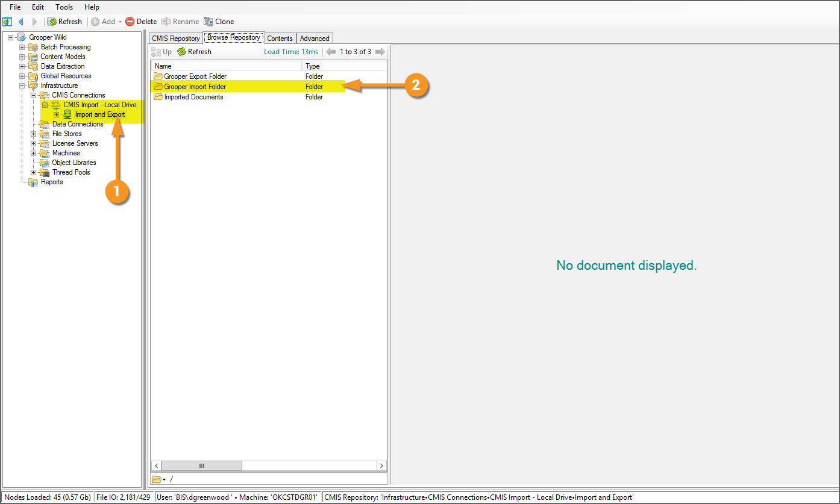Go to next page of results
The height and width of the screenshot is (504, 840).
(x=380, y=52)
